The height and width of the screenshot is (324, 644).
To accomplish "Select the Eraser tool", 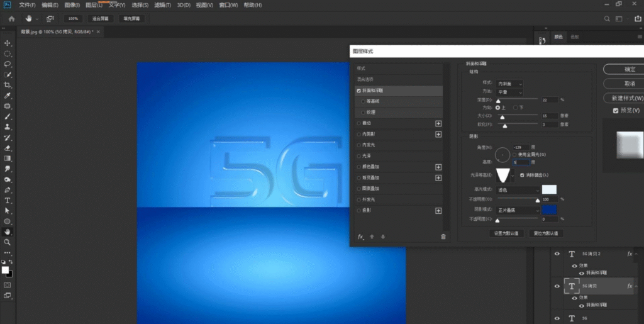I will [x=8, y=148].
